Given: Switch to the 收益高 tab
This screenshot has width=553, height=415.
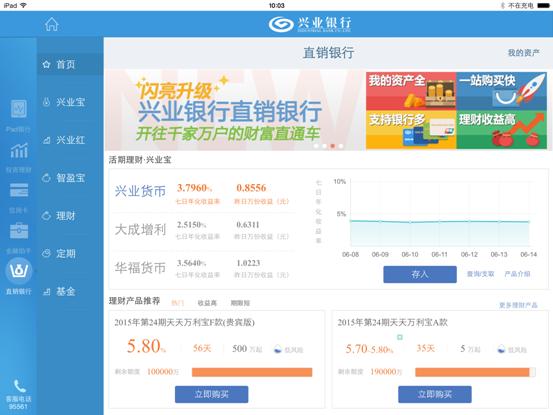Looking at the screenshot, I should pos(207,303).
